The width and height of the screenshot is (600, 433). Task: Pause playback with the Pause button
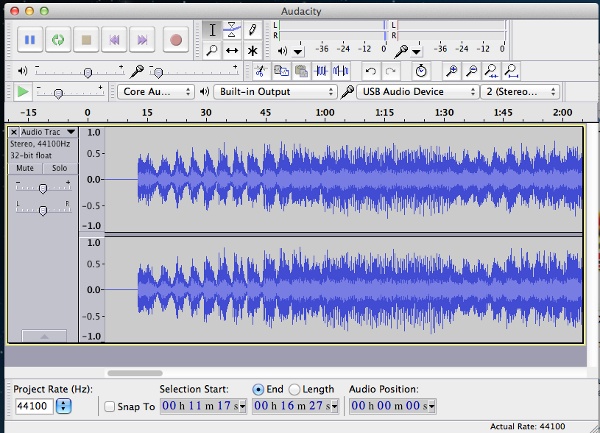click(x=30, y=39)
